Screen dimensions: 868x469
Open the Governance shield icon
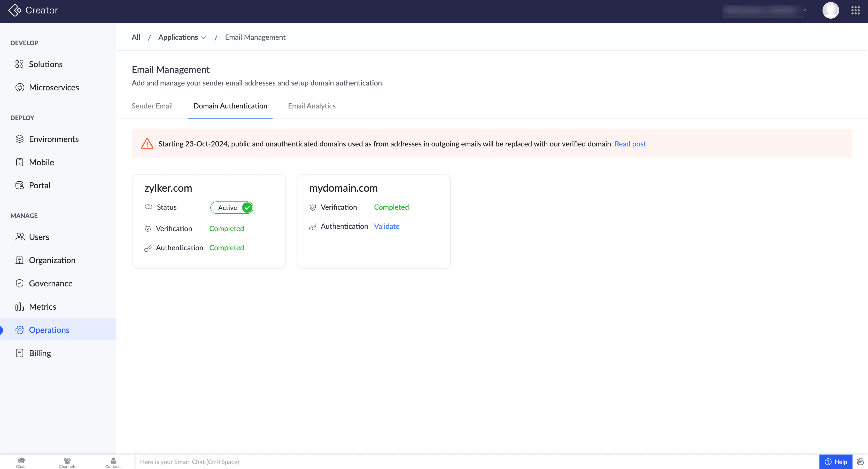point(20,283)
